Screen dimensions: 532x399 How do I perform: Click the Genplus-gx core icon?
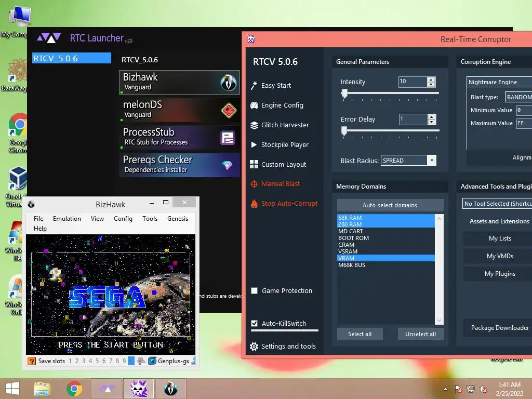pyautogui.click(x=152, y=361)
